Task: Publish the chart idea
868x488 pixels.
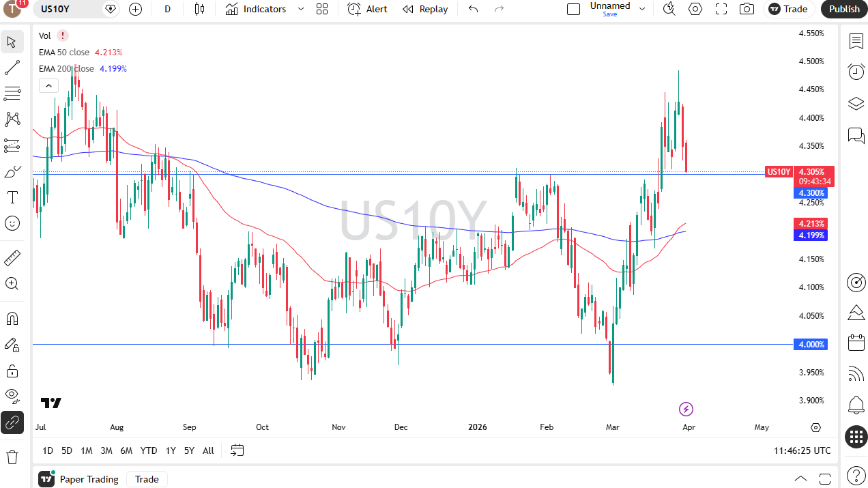Action: click(844, 9)
